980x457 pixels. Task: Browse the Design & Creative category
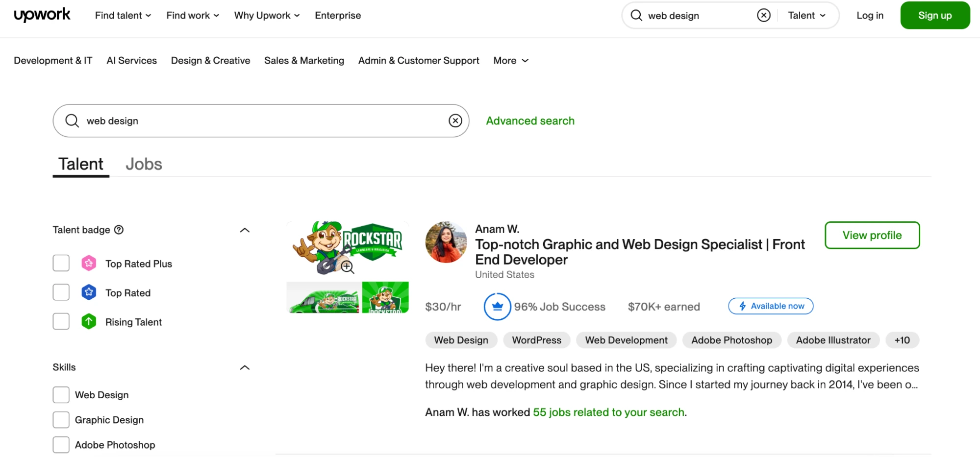[211, 61]
